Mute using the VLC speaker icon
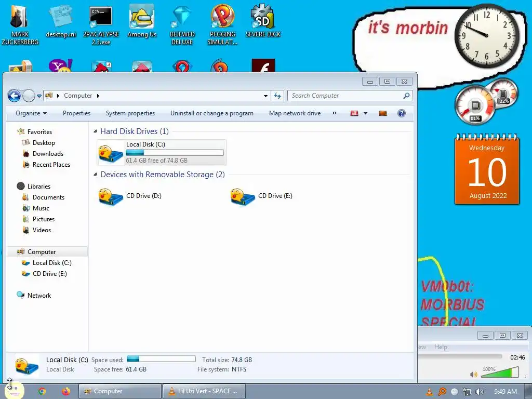This screenshot has height=399, width=532. pos(473,374)
